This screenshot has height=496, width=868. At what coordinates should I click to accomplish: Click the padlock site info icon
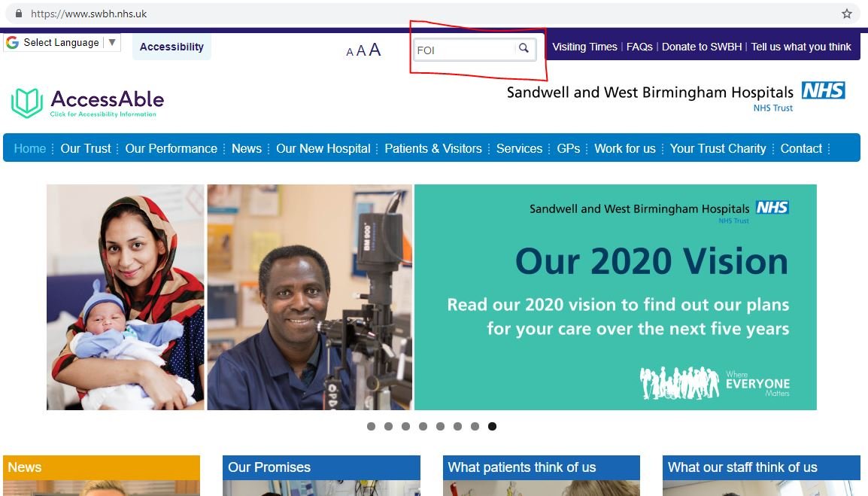click(x=18, y=14)
